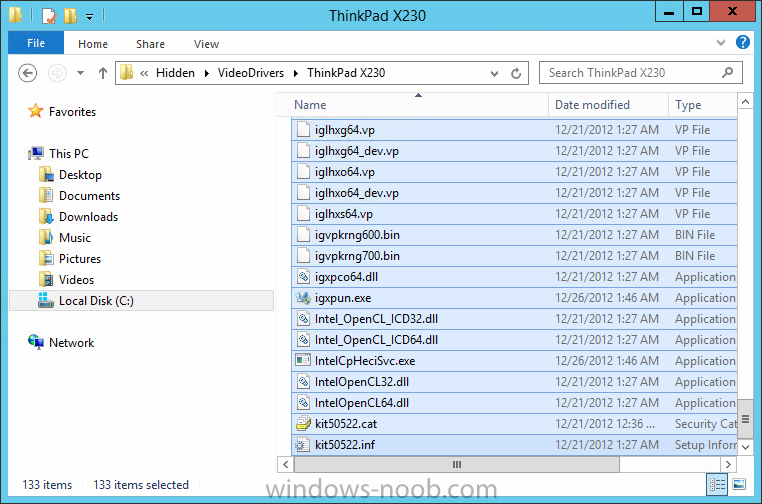Viewport: 762px width, 504px height.
Task: Select the iglhxs64.vp file
Action: (514, 214)
